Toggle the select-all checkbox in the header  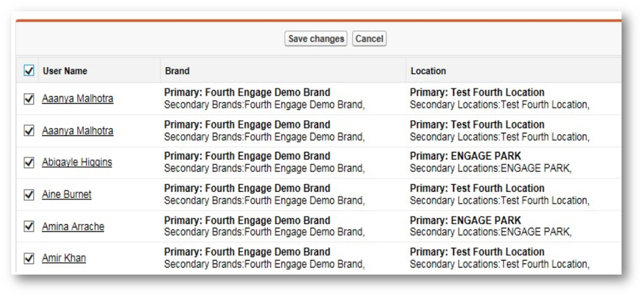click(29, 71)
